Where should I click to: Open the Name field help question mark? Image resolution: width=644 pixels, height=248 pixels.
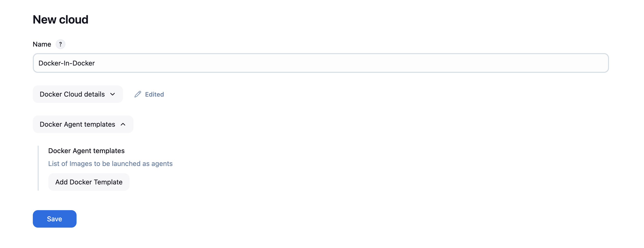tap(60, 44)
